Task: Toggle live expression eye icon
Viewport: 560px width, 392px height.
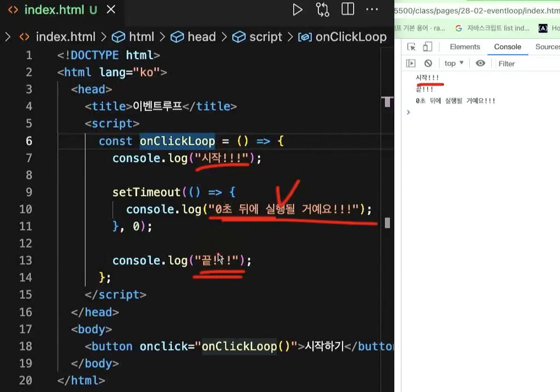Action: point(480,63)
